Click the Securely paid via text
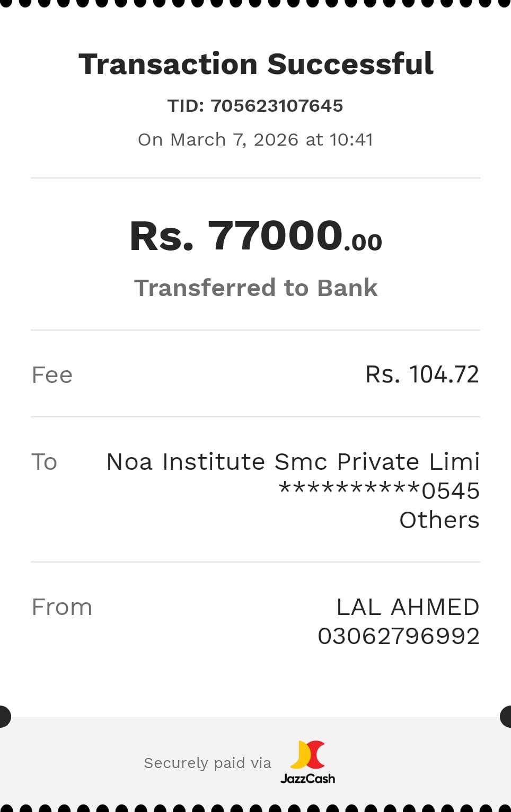511x812 pixels. click(207, 763)
